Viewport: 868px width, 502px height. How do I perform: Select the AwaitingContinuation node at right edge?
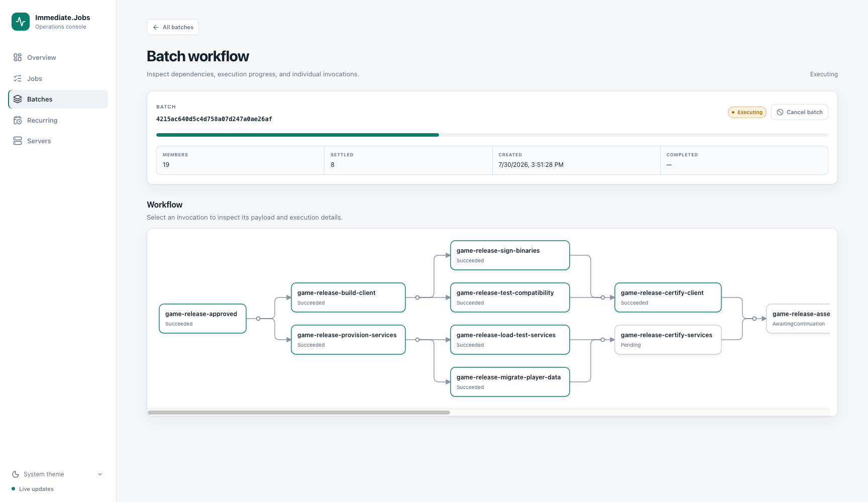click(798, 319)
